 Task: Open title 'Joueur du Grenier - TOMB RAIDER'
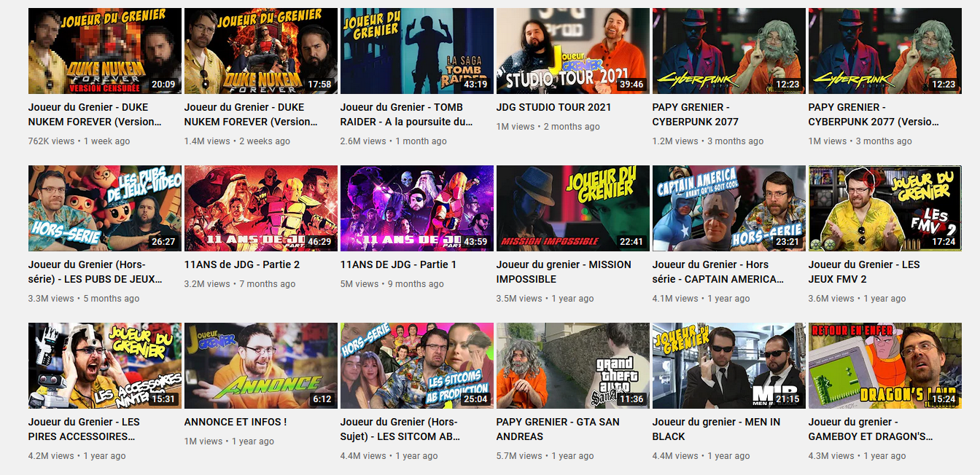(x=406, y=114)
